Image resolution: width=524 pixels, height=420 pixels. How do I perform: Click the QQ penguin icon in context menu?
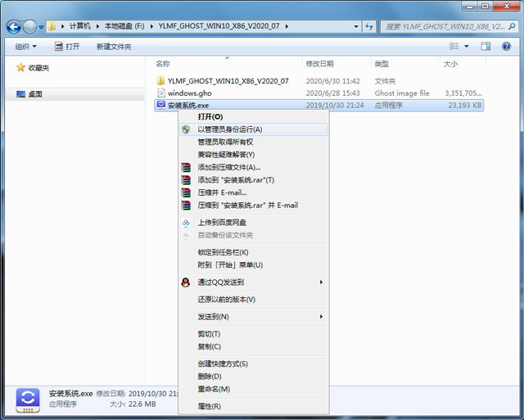click(x=186, y=282)
